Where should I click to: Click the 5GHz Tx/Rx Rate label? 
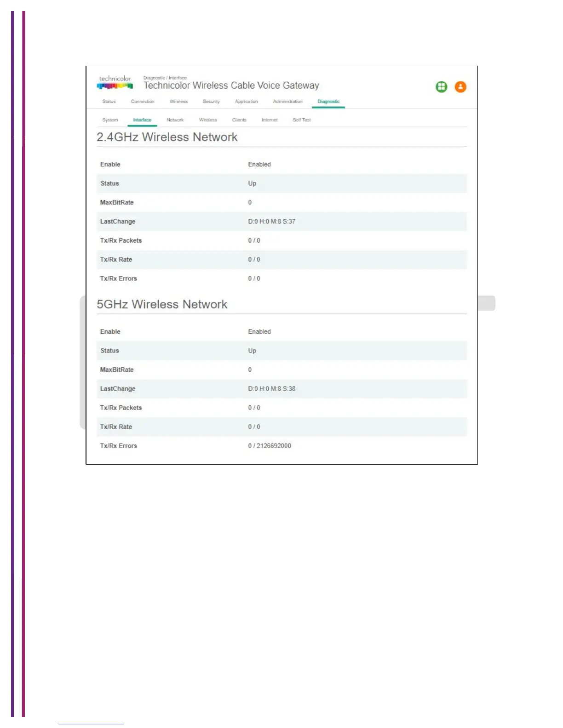(116, 427)
